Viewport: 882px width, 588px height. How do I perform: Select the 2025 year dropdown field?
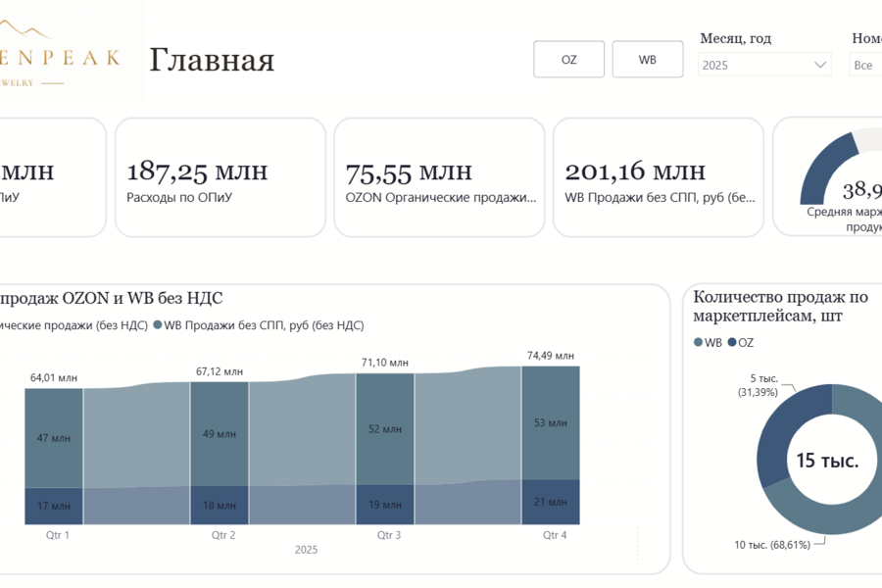pyautogui.click(x=764, y=65)
